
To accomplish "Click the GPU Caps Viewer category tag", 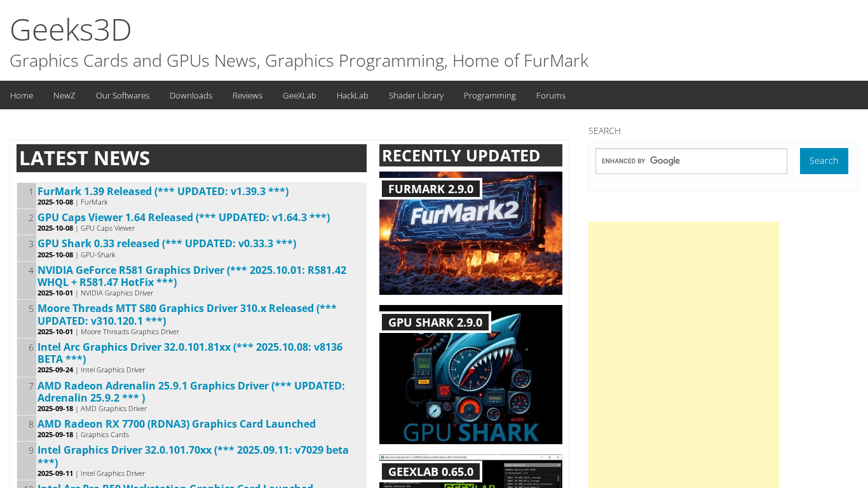I will coord(107,228).
